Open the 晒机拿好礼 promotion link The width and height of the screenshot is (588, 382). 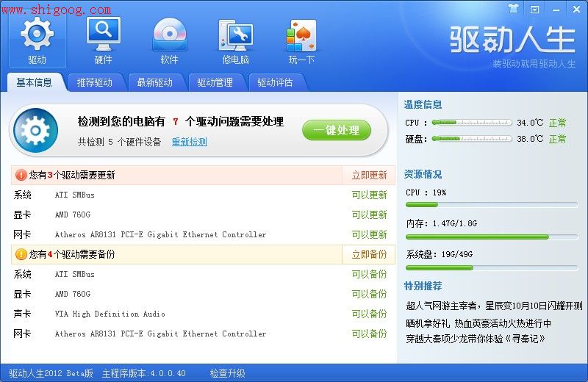click(x=478, y=323)
